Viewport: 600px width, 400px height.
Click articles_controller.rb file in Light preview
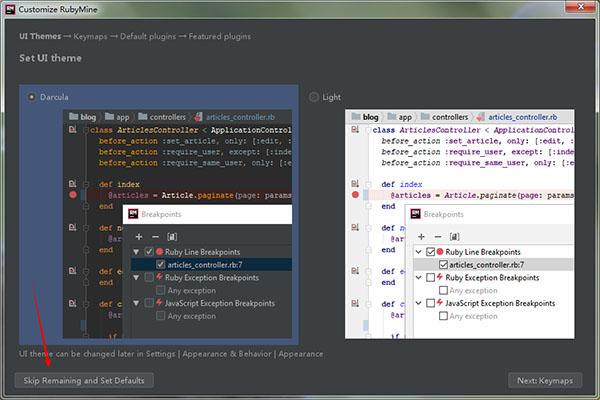pos(517,117)
